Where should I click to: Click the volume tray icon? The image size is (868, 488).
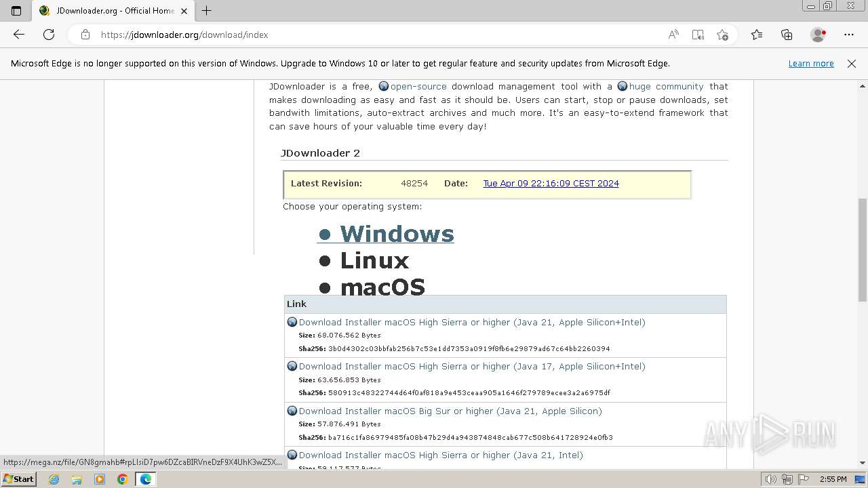(x=772, y=479)
